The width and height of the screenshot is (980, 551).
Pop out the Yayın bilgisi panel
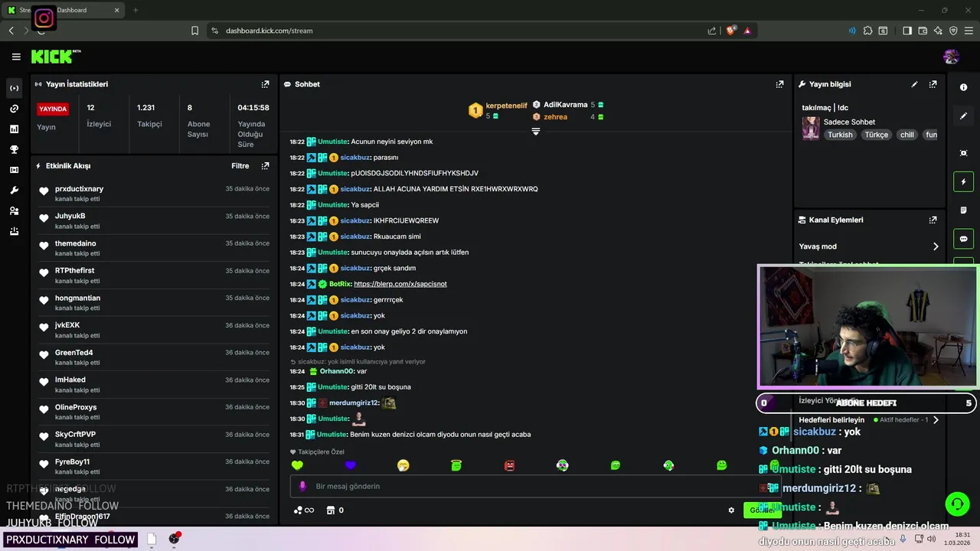pyautogui.click(x=933, y=84)
